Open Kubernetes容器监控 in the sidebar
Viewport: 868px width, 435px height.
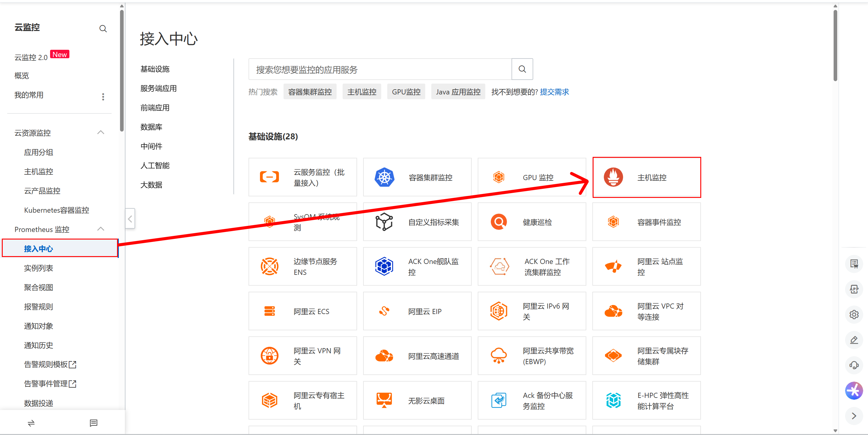(x=57, y=210)
